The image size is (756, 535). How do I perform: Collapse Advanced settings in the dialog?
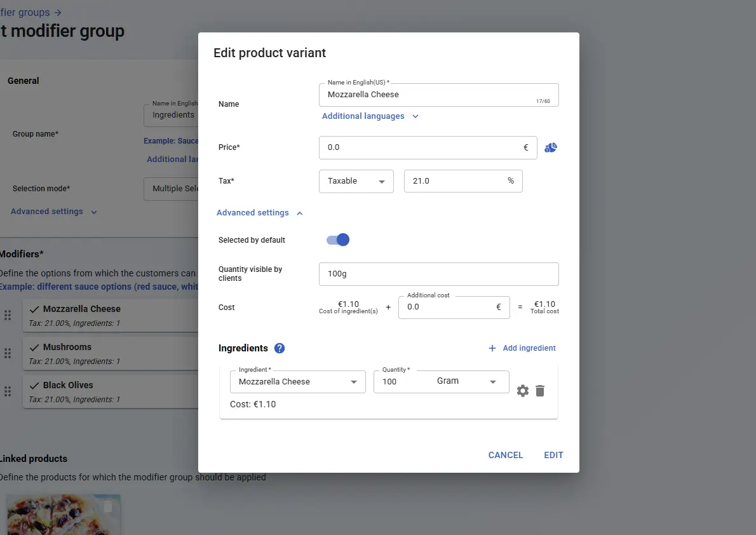click(x=260, y=213)
